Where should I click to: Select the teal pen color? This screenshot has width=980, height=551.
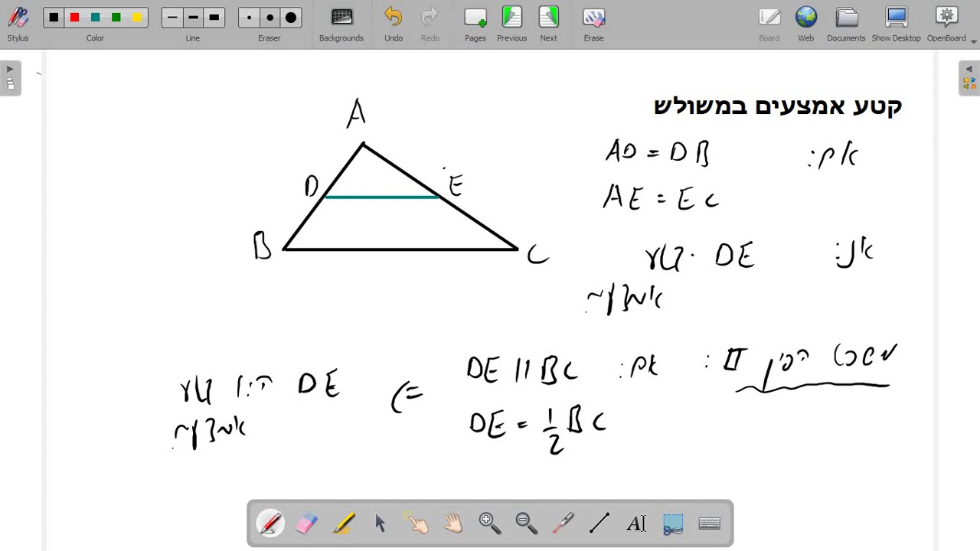[x=95, y=18]
